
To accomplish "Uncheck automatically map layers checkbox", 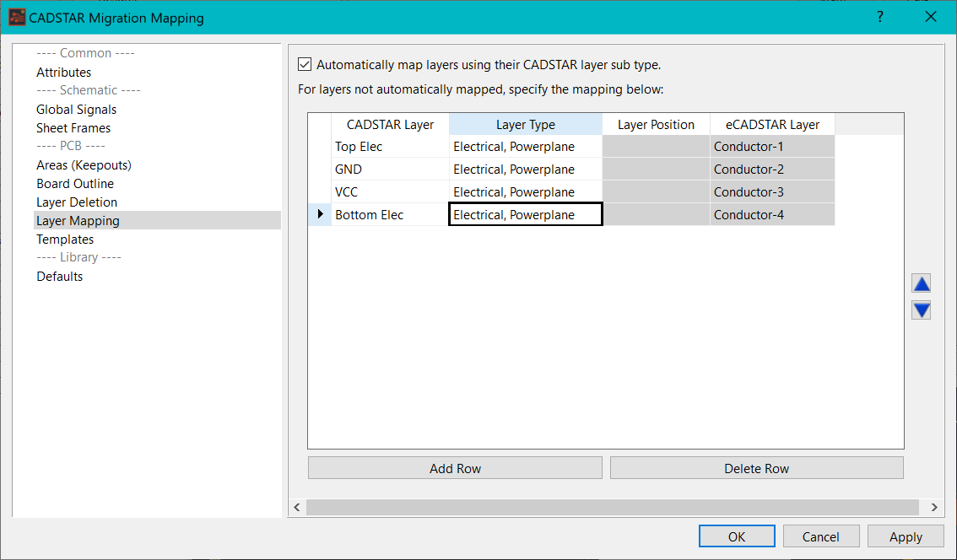I will (305, 64).
